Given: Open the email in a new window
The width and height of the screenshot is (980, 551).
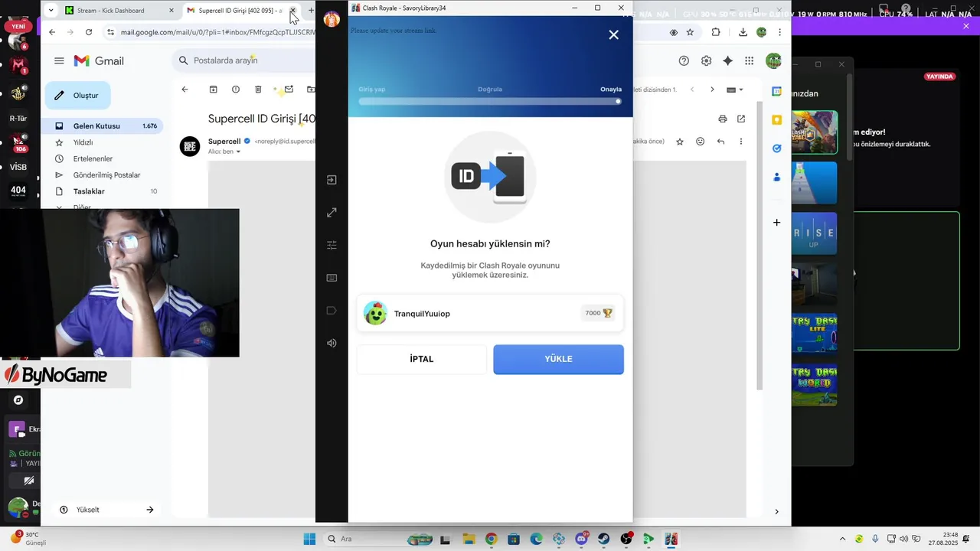Looking at the screenshot, I should tap(741, 119).
